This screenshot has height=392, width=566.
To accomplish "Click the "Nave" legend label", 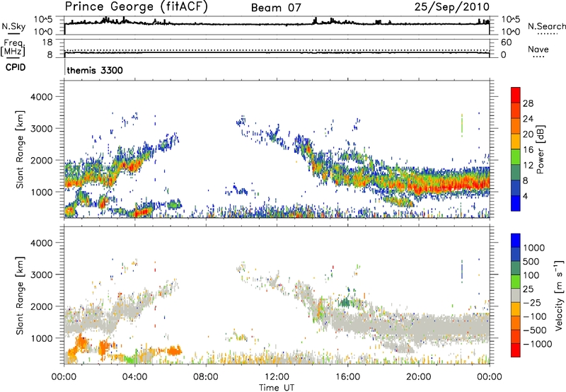I will [538, 49].
